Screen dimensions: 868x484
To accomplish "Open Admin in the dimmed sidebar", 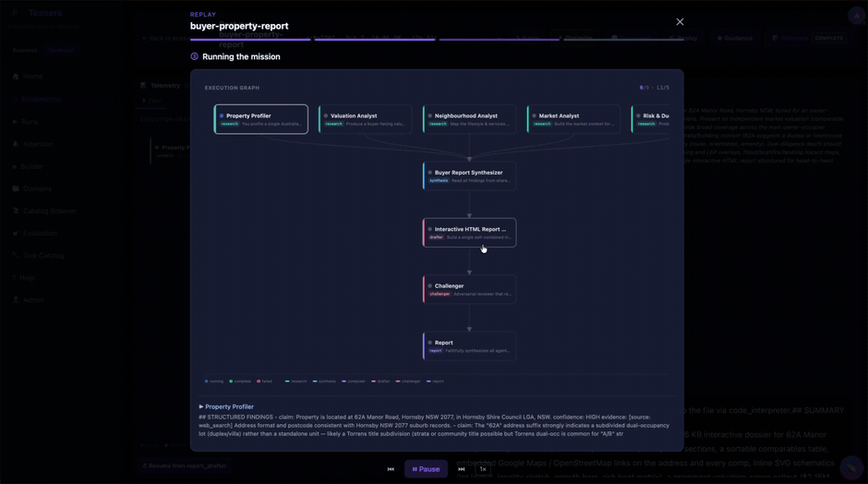I will click(33, 300).
